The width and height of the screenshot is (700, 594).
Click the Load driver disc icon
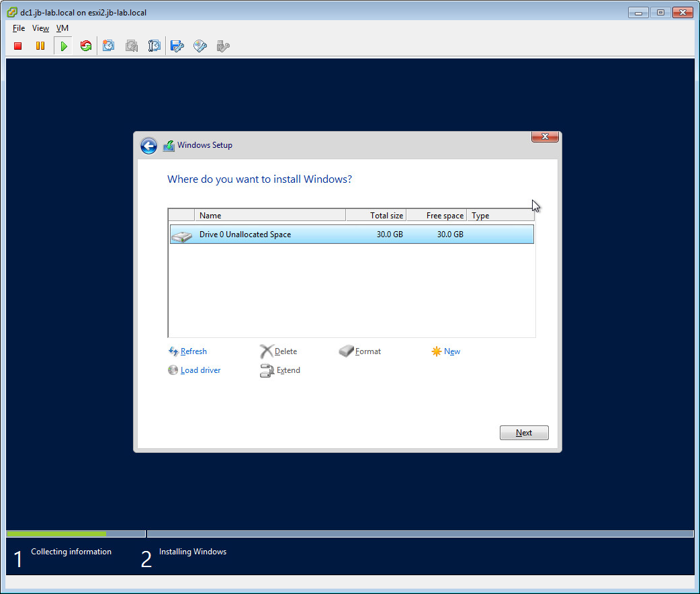click(173, 370)
